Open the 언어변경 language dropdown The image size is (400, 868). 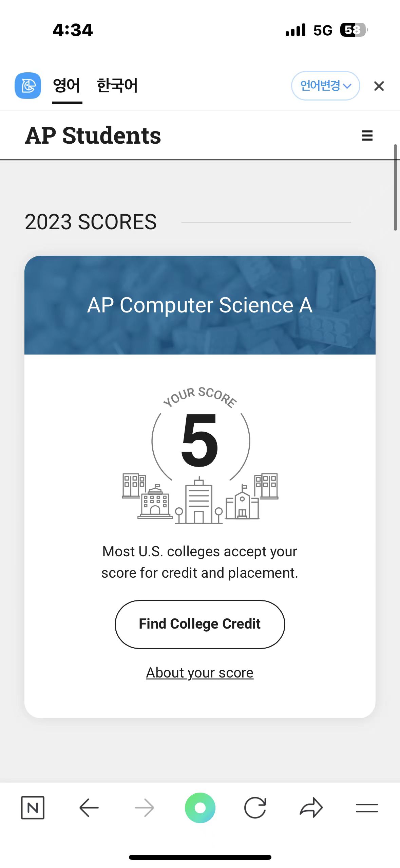coord(325,86)
